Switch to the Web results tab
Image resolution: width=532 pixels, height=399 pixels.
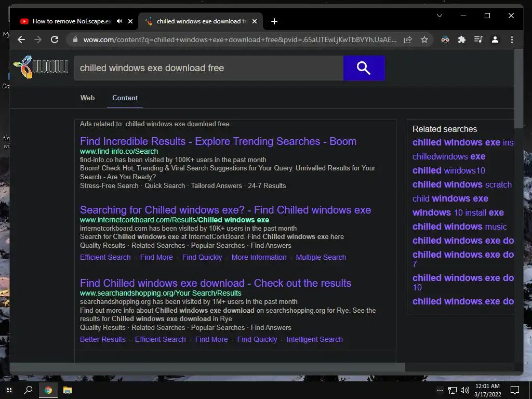pos(87,98)
